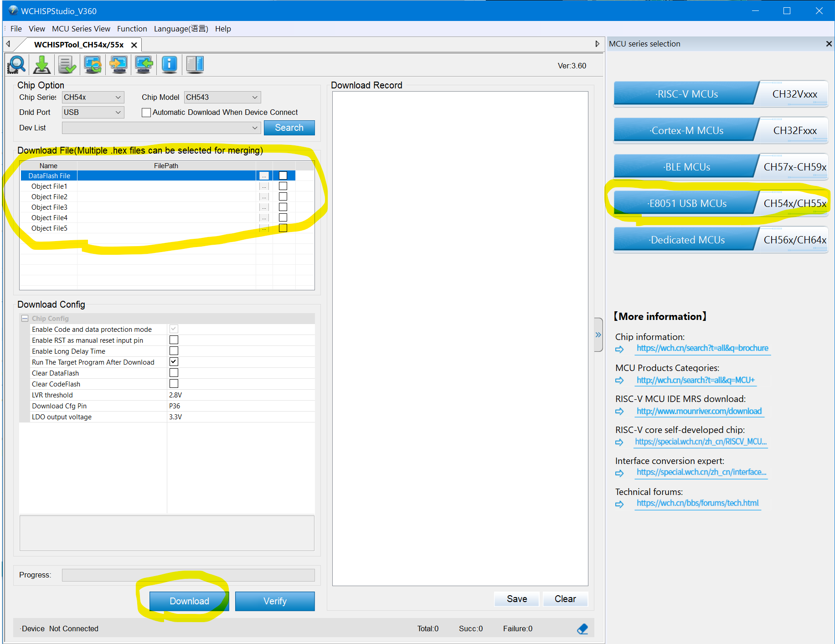
Task: Collapse the Chip Config section
Action: pyautogui.click(x=25, y=319)
